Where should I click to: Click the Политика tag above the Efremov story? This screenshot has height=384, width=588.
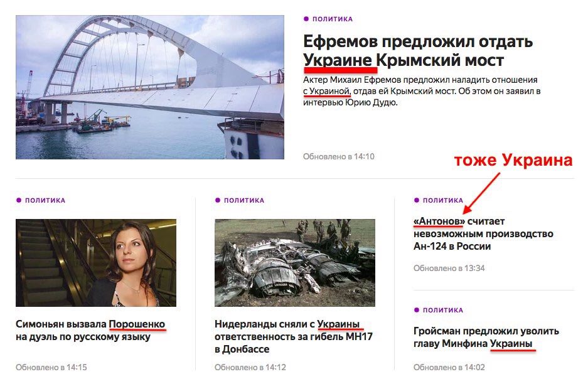tap(332, 19)
